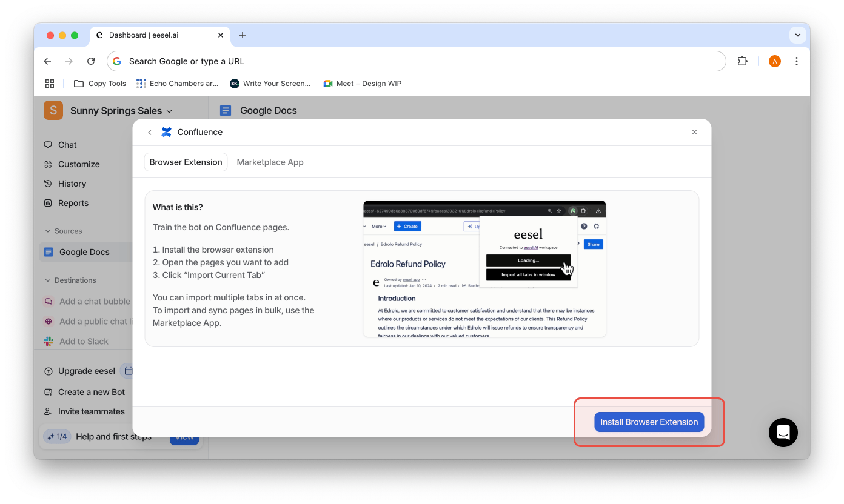Collapse the Destinations section
The image size is (844, 504).
70,280
